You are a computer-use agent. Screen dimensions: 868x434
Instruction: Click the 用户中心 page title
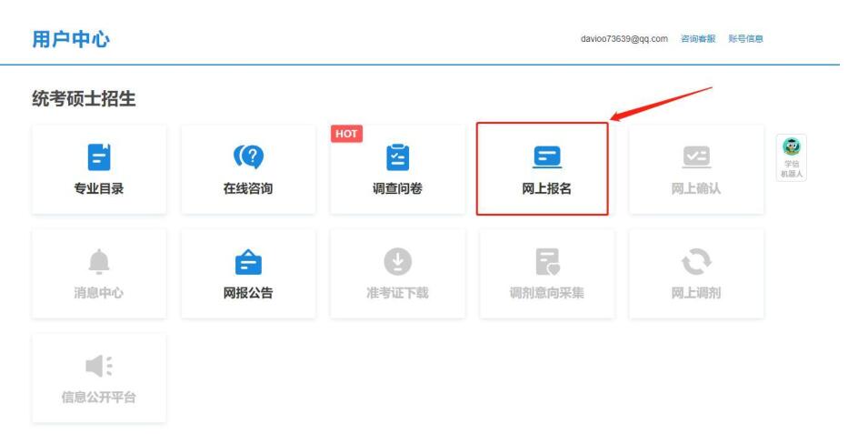(x=66, y=38)
